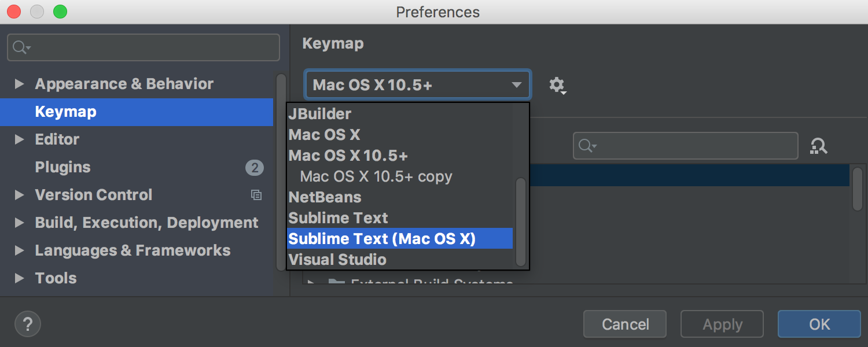The image size is (868, 347).
Task: Click the actions tree scrollbar
Action: pos(857,189)
